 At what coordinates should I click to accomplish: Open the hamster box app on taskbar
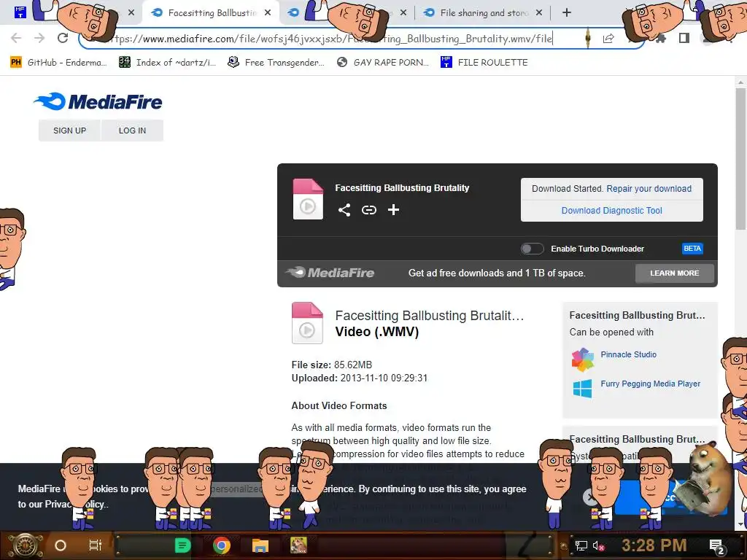click(x=298, y=545)
